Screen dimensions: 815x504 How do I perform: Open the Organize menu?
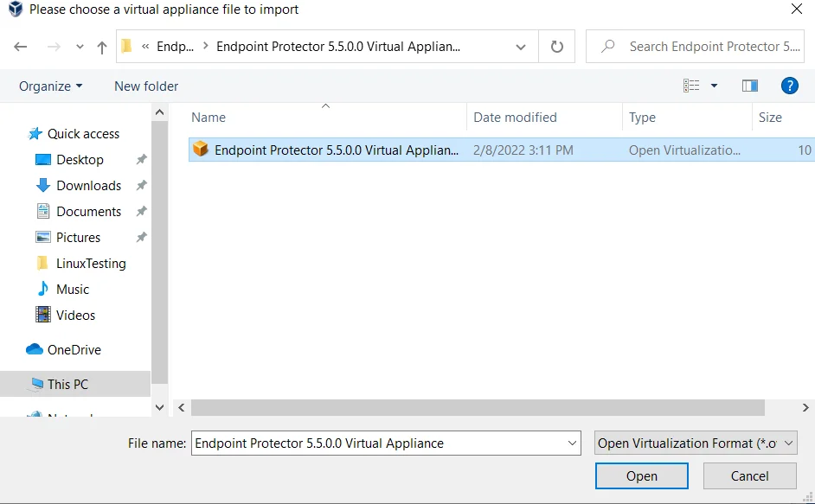click(x=50, y=86)
